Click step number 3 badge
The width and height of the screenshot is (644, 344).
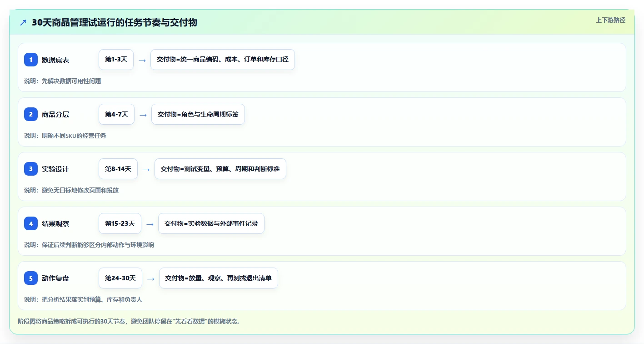click(31, 169)
